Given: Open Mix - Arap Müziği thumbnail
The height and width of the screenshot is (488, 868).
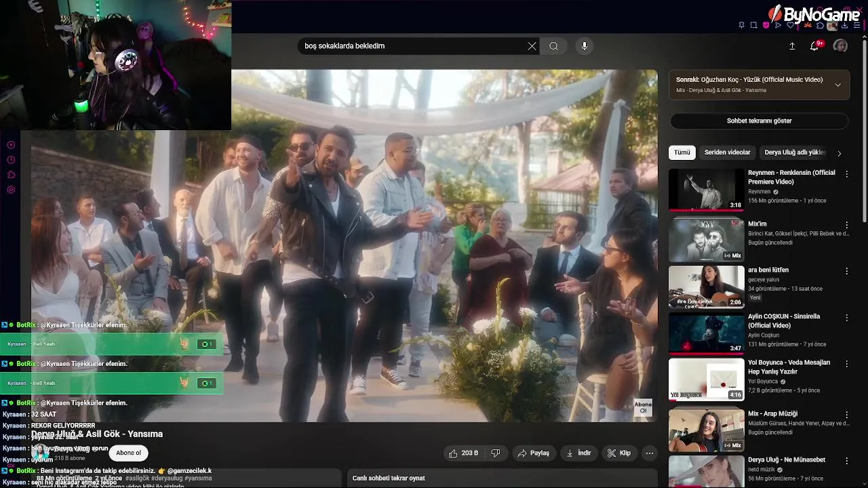Looking at the screenshot, I should [x=706, y=430].
